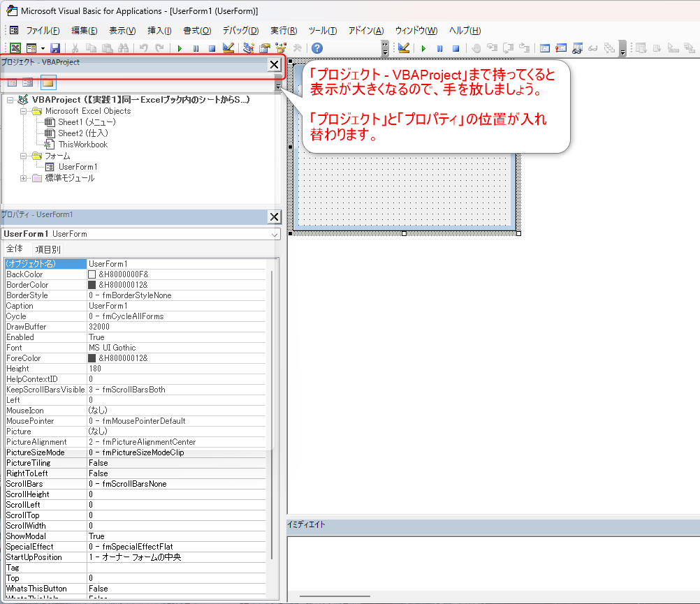Open Project Explorer from the toolbar
700x604 pixels.
[249, 48]
